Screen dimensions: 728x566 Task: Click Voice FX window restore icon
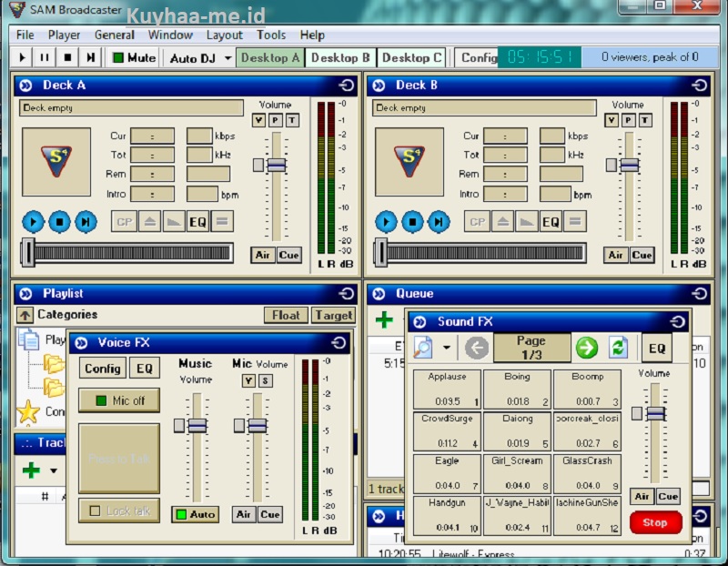tap(339, 343)
